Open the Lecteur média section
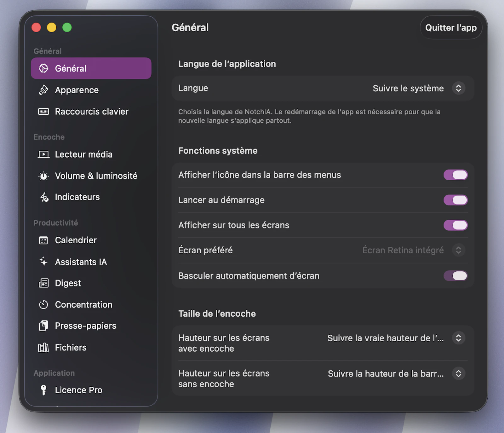The image size is (504, 433). click(x=91, y=154)
